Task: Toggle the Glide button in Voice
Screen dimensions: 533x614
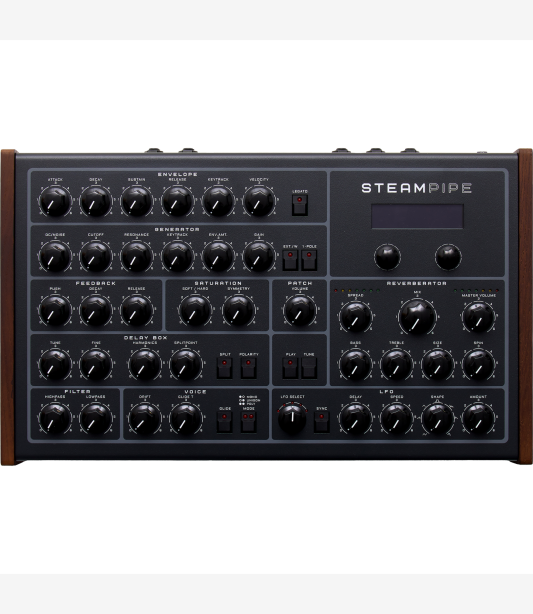Action: [224, 422]
